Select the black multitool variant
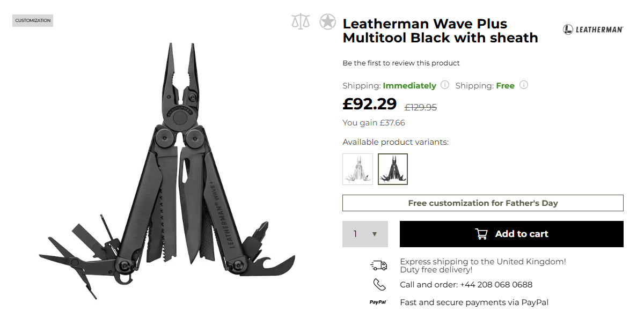This screenshot has height=311, width=644. 393,169
